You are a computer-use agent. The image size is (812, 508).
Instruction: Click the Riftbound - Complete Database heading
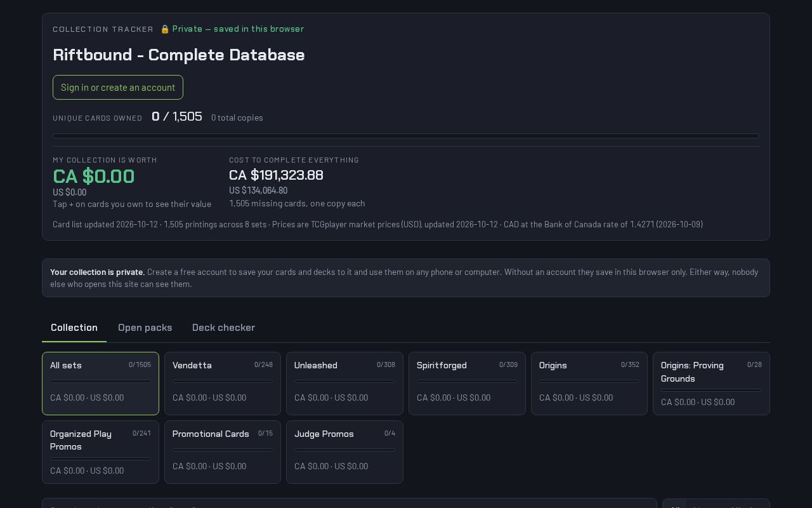coord(179,55)
